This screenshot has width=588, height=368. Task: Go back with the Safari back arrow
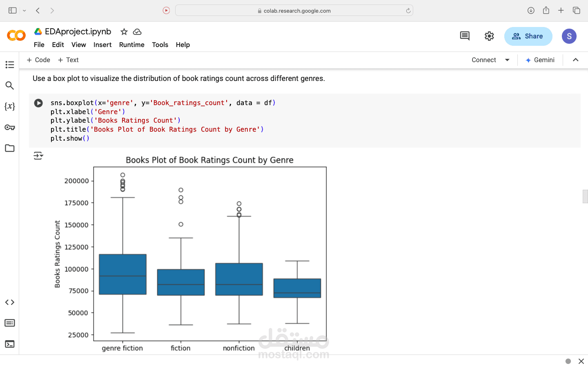[38, 11]
